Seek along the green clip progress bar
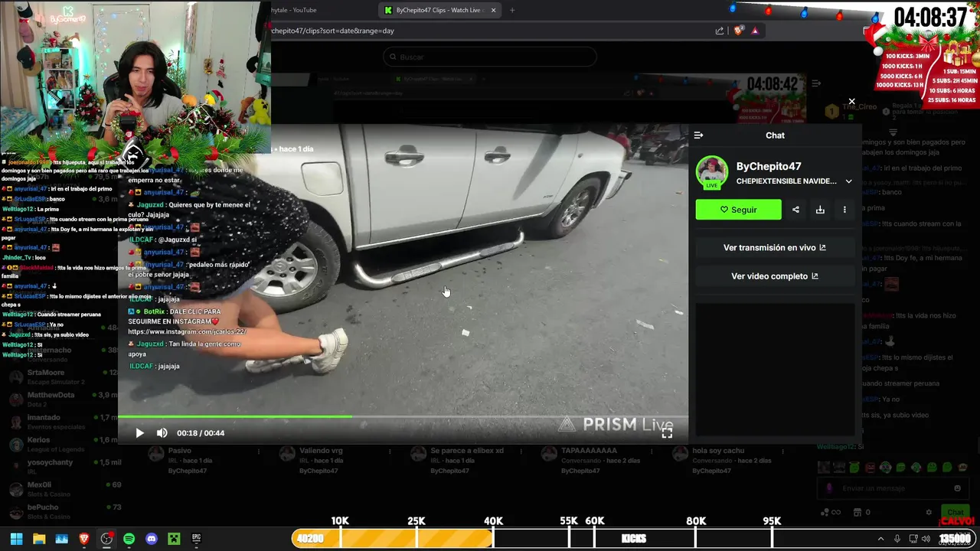The height and width of the screenshot is (551, 980). (x=403, y=417)
